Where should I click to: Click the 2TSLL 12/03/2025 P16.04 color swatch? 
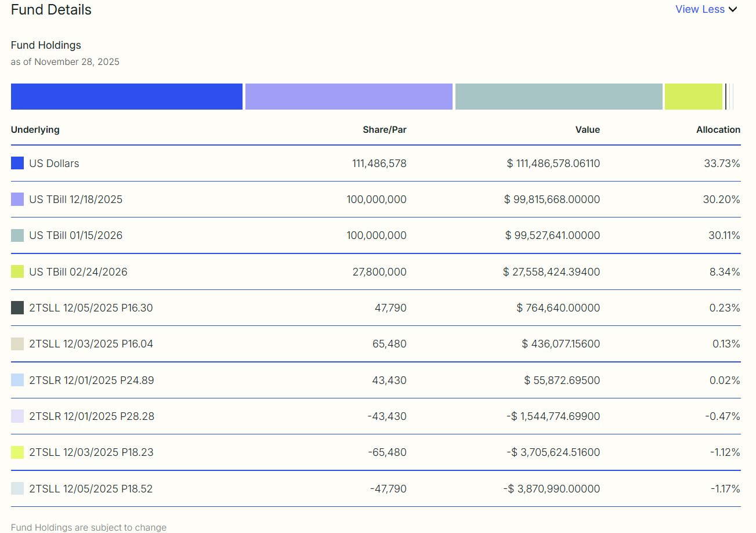17,344
